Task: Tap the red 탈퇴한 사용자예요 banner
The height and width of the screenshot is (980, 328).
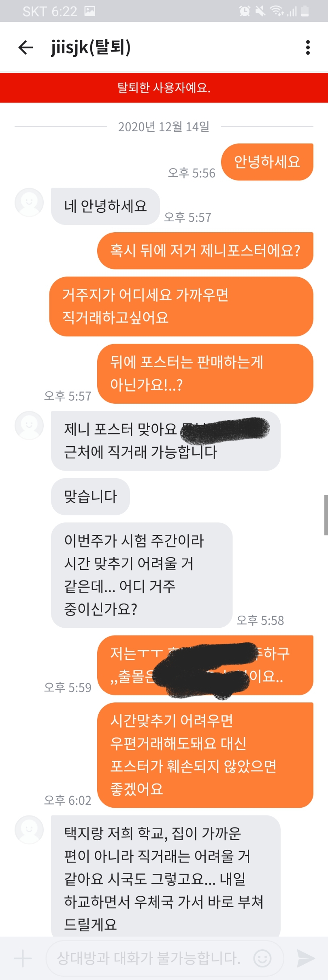Action: [164, 88]
